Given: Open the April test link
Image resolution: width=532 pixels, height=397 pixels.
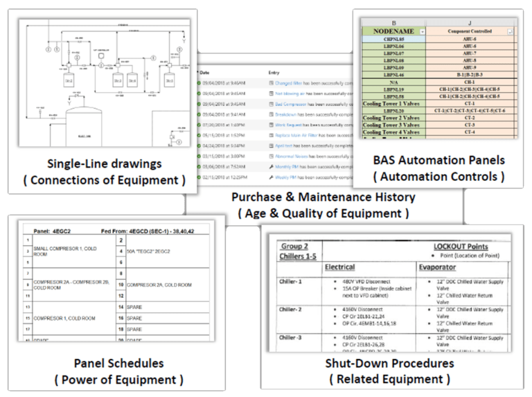Looking at the screenshot, I should pyautogui.click(x=283, y=146).
